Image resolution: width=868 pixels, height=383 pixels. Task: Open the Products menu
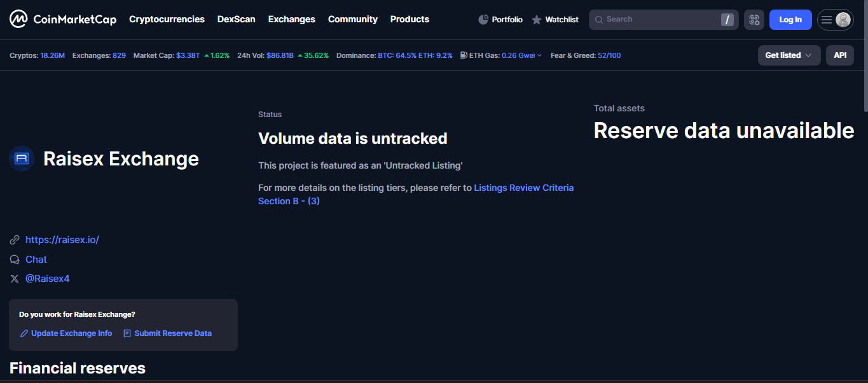coord(410,19)
